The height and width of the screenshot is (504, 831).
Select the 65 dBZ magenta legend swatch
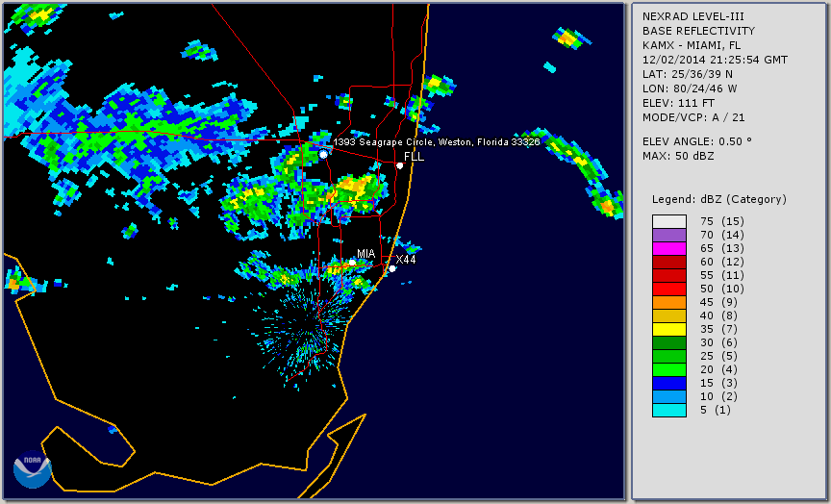coord(669,248)
